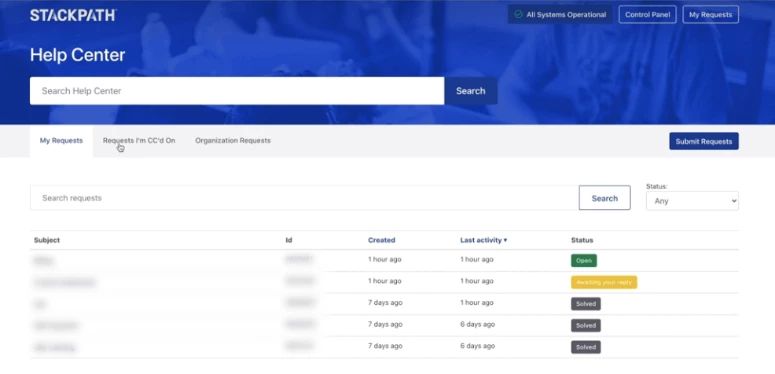Open the Organization Requests tab
The image size is (775, 374).
[x=233, y=141]
